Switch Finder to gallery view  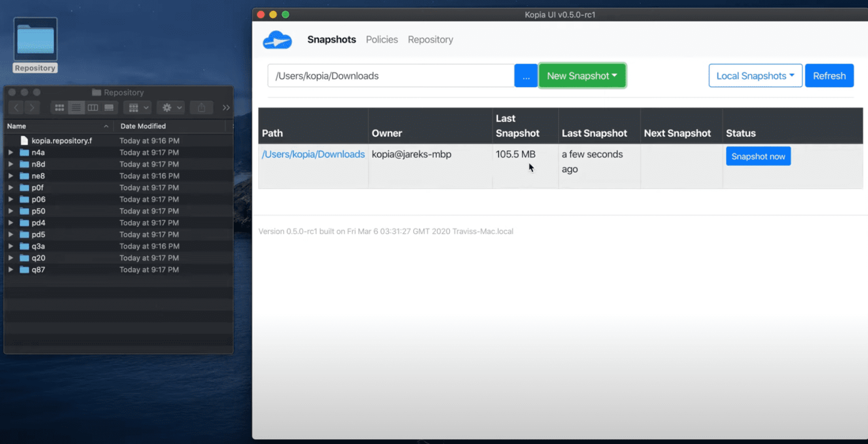(x=109, y=107)
